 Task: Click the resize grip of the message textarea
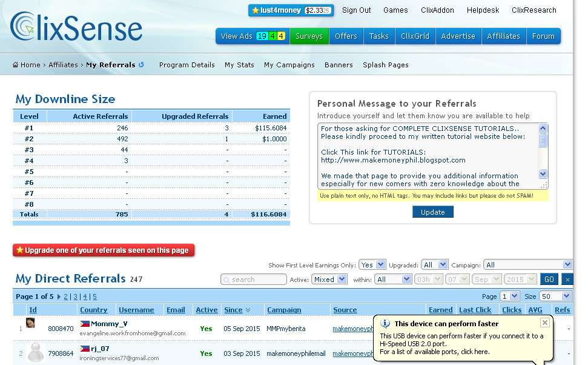(x=544, y=185)
